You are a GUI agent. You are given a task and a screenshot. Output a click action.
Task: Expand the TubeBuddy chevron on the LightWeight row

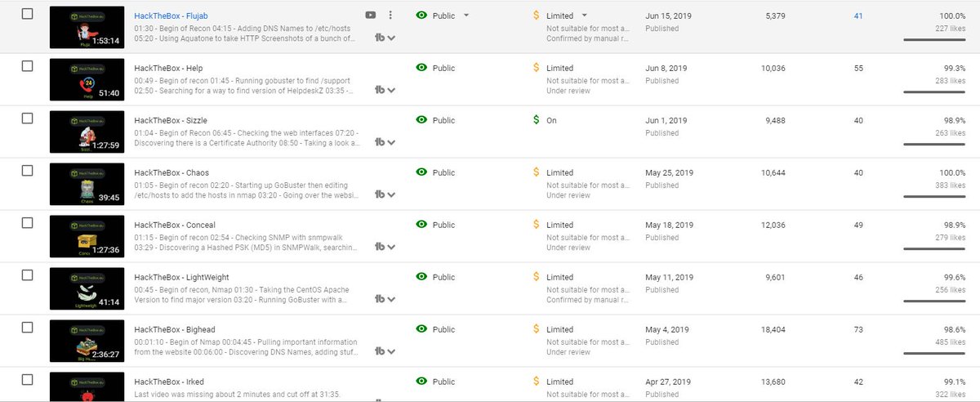(391, 300)
